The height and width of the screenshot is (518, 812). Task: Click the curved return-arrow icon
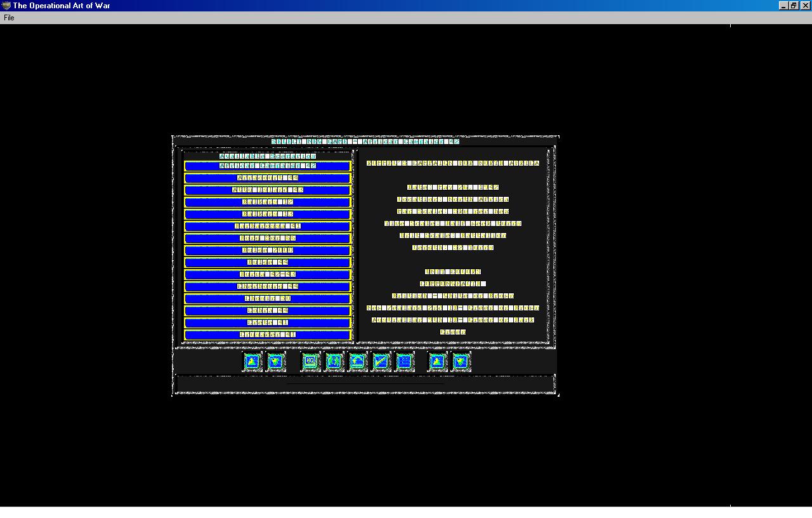coord(358,362)
